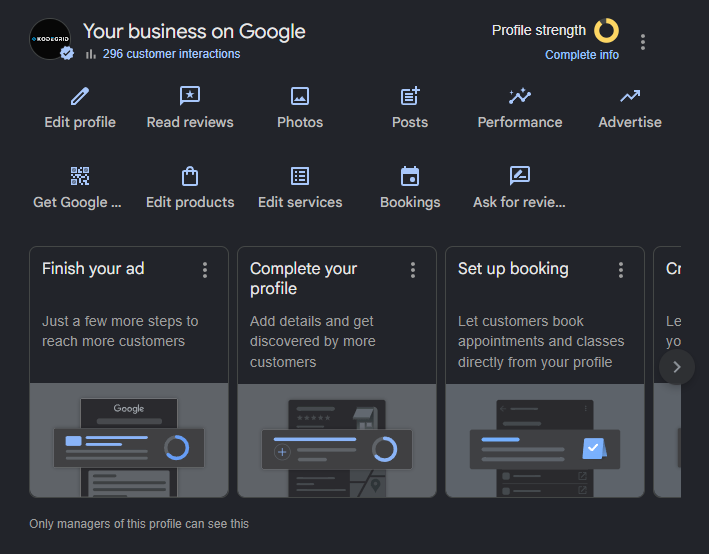Screen dimensions: 709x554
Task: Click the Bookings calendar icon
Action: pyautogui.click(x=410, y=176)
